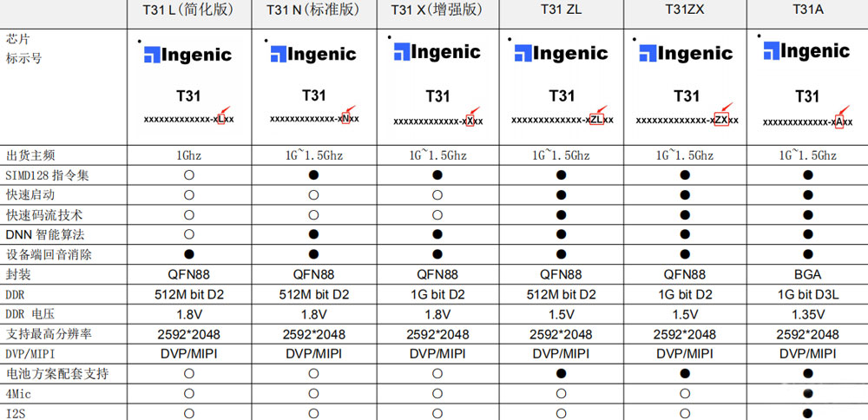Click the 1Ghz frequency cell for T31 L
868x420 pixels.
188,156
